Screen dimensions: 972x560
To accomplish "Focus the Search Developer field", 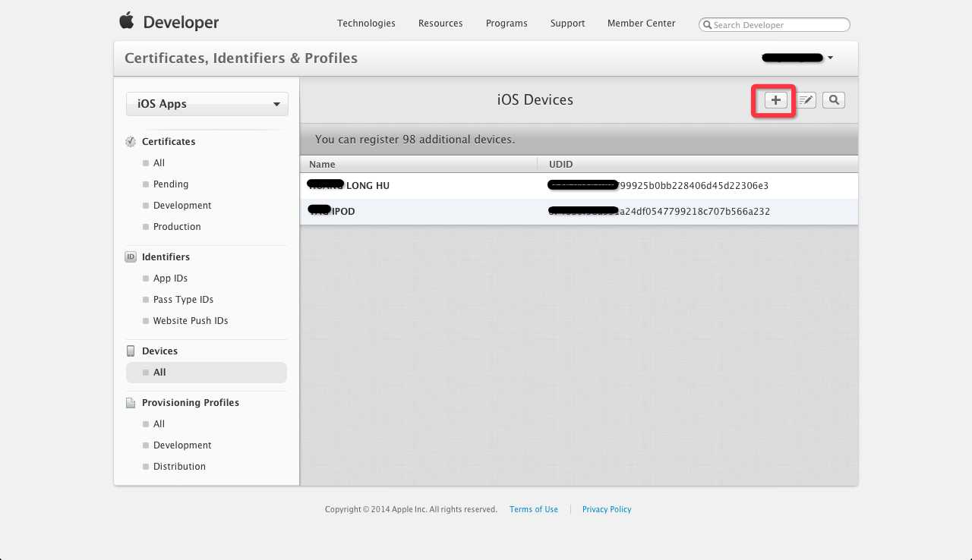I will click(775, 25).
